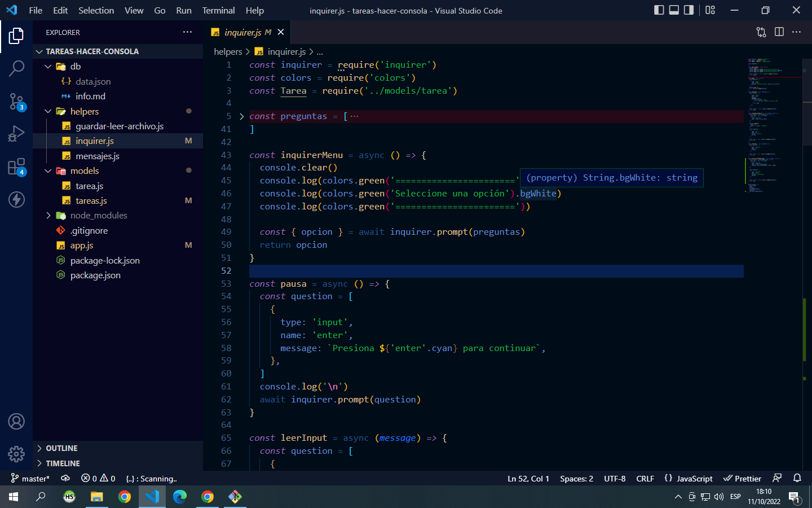Open the Terminal menu
Image resolution: width=812 pixels, height=508 pixels.
(x=218, y=10)
